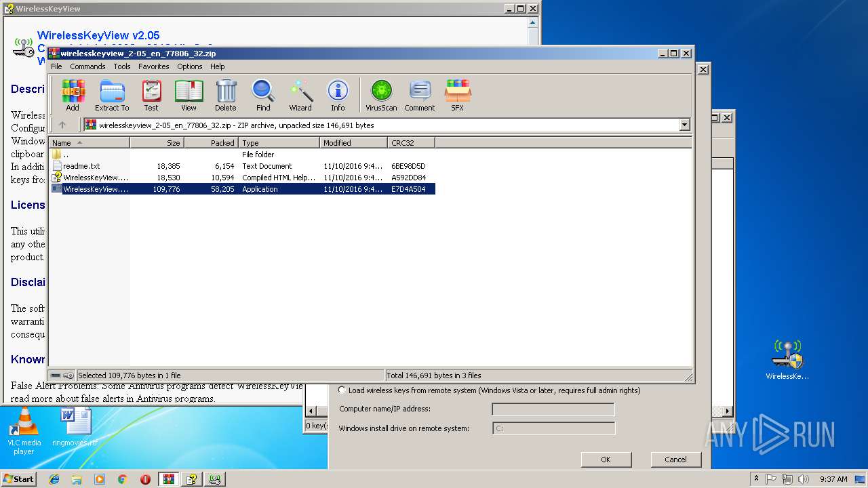Sort by the Modified column header

[353, 143]
